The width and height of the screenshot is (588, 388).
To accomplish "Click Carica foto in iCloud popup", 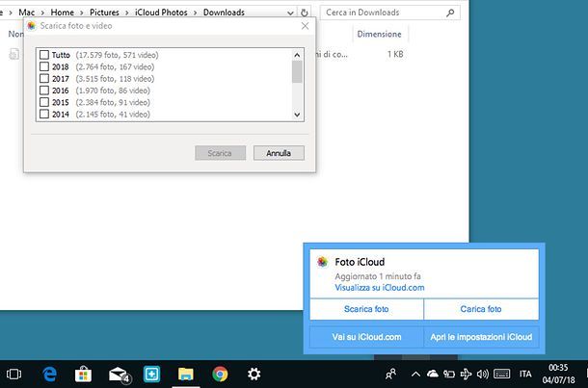I will coord(481,309).
